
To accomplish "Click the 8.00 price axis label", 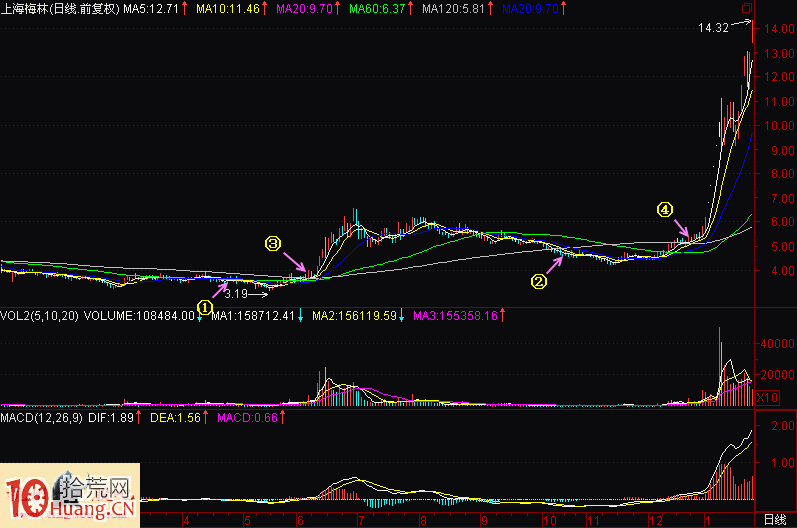I will pos(783,174).
